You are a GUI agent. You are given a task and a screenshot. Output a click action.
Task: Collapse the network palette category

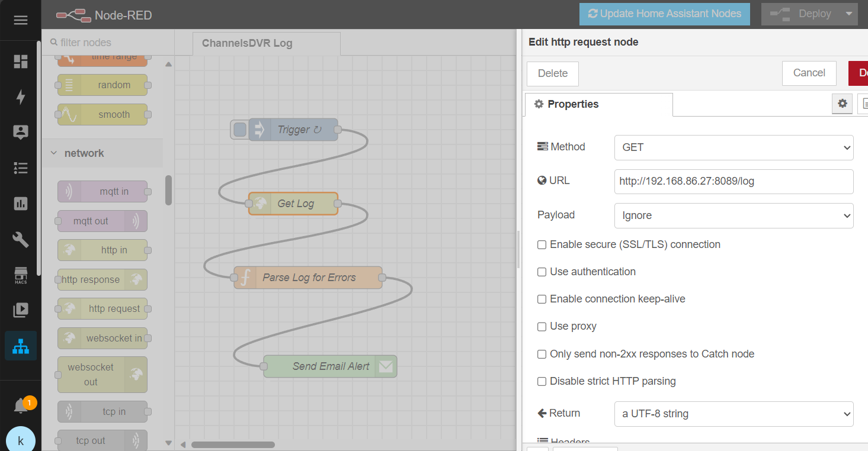tap(84, 153)
